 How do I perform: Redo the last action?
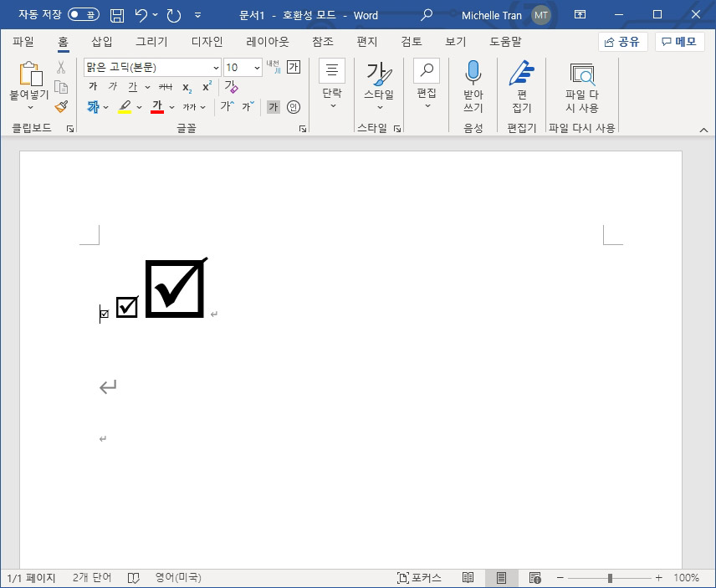pyautogui.click(x=173, y=16)
